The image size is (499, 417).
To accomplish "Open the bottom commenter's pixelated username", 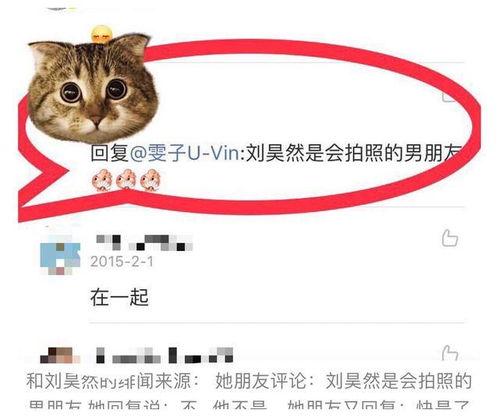I will pyautogui.click(x=165, y=355).
